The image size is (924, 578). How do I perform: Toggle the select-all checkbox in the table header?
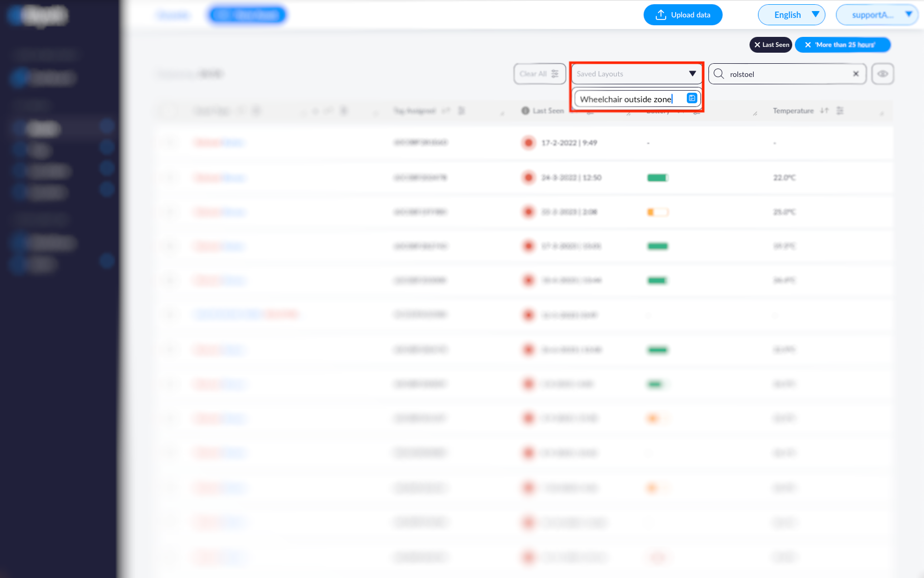pos(170,111)
